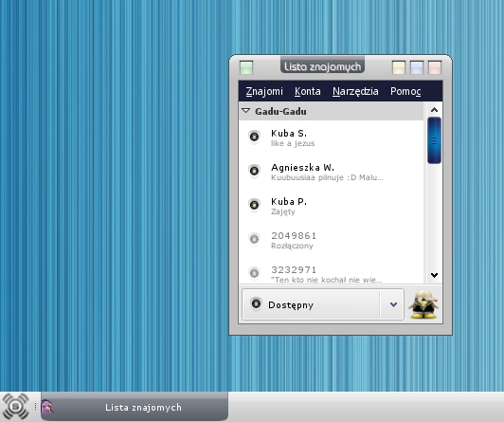The height and width of the screenshot is (422, 504).
Task: Collapse the Gadu-Gadu group triangle
Action: [246, 111]
